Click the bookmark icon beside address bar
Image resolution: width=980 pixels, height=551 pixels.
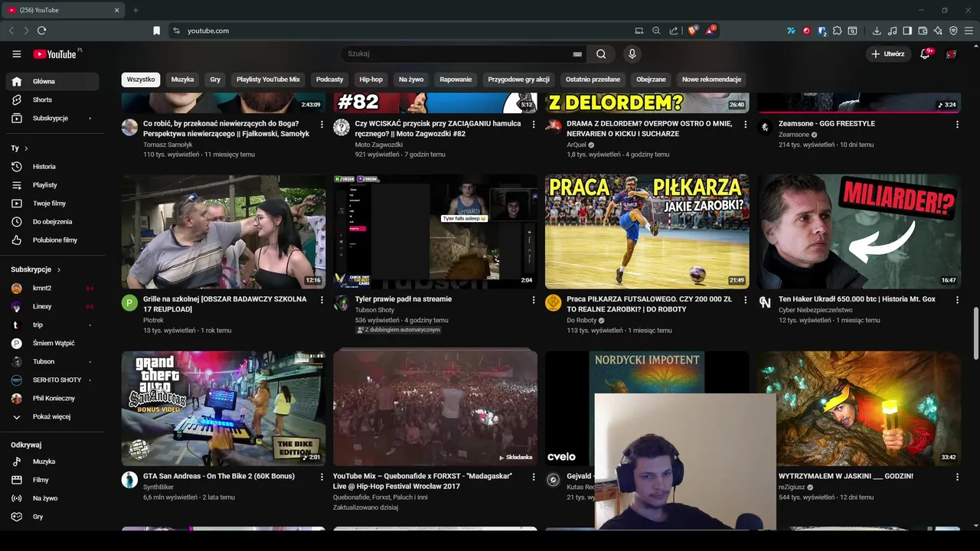[x=157, y=31]
